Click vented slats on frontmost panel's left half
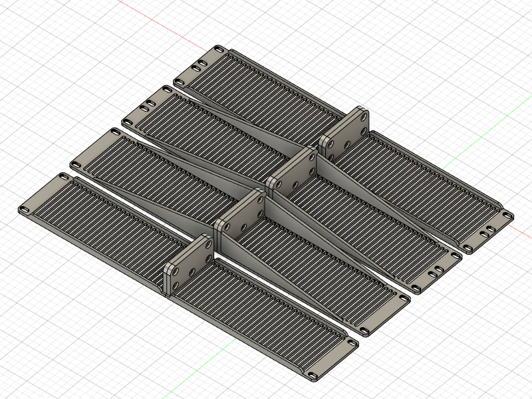This screenshot has width=532, height=399. pos(106,219)
